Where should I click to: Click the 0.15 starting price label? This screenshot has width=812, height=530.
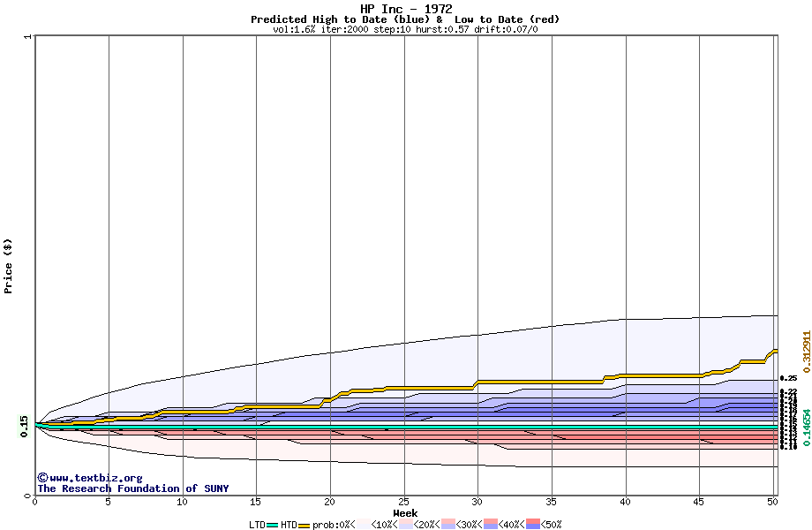pyautogui.click(x=24, y=427)
